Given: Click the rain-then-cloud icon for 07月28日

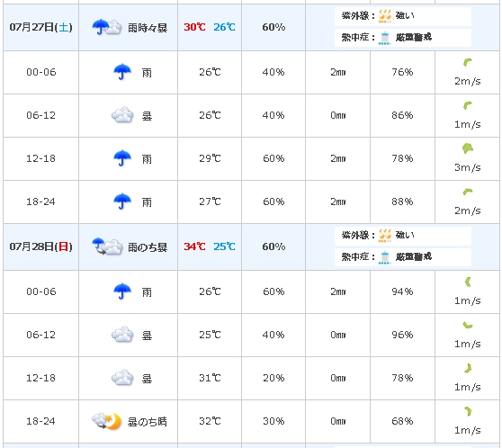Looking at the screenshot, I should [x=107, y=246].
